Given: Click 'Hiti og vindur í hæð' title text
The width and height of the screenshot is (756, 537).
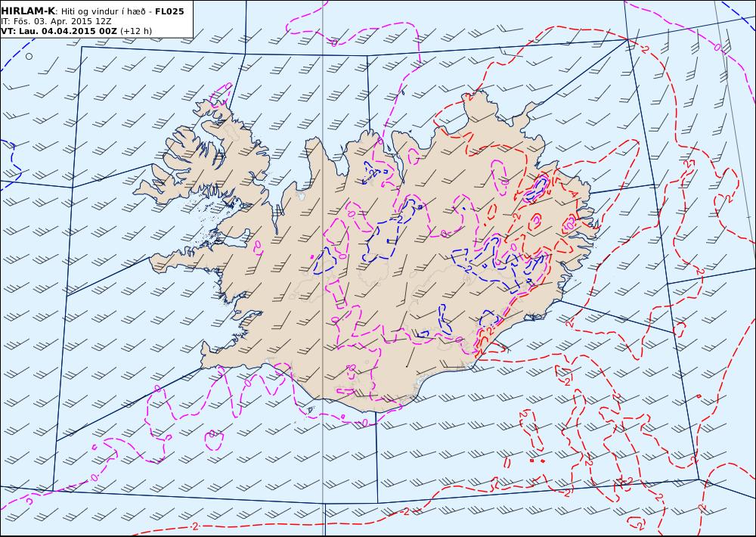Looking at the screenshot, I should (104, 11).
